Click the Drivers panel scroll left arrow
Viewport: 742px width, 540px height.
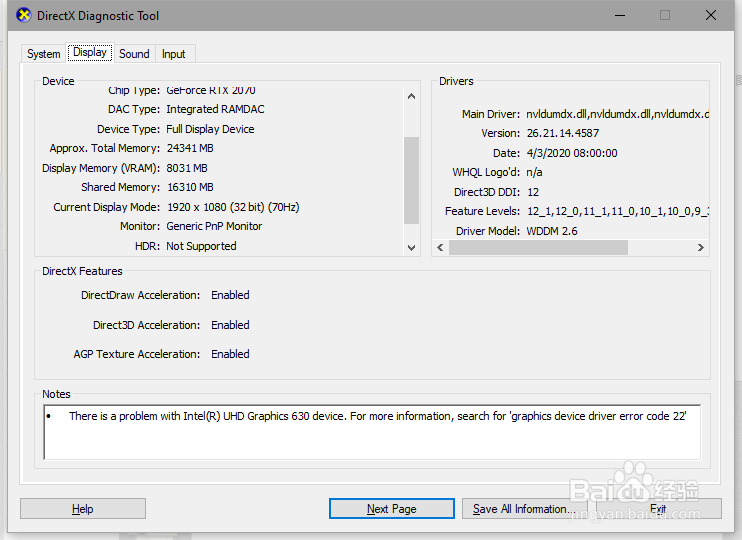coord(441,248)
